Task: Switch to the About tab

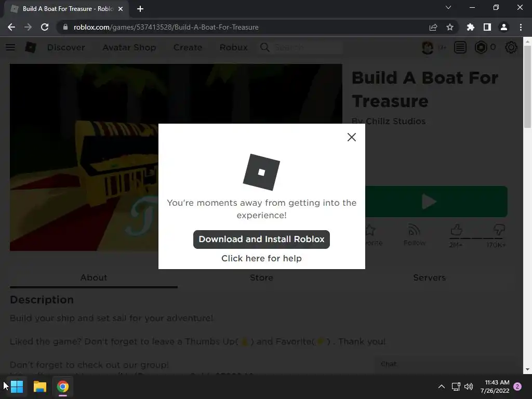Action: pos(94,277)
